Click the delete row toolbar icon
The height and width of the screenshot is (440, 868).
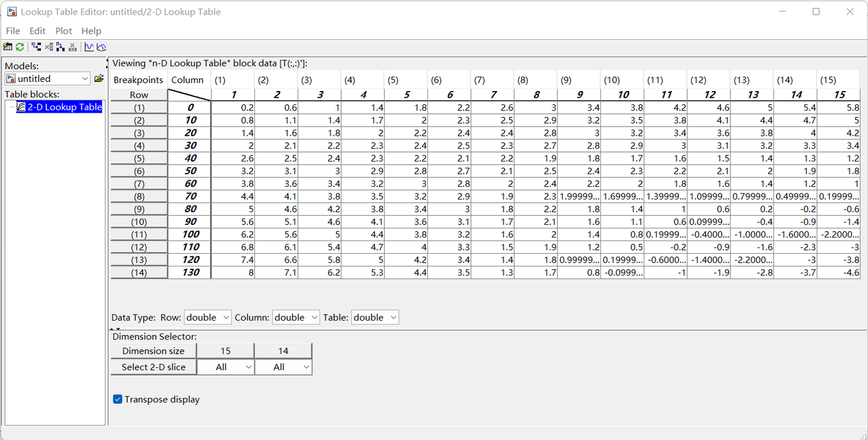[x=48, y=46]
